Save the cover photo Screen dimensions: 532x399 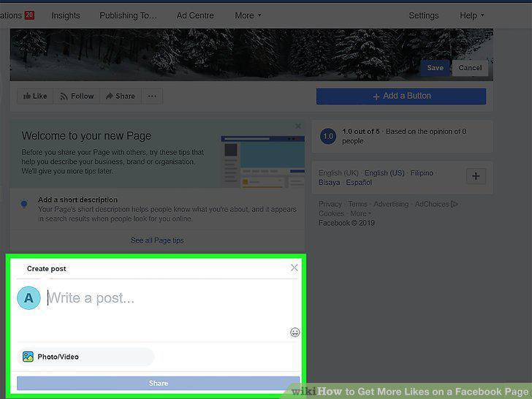point(435,68)
